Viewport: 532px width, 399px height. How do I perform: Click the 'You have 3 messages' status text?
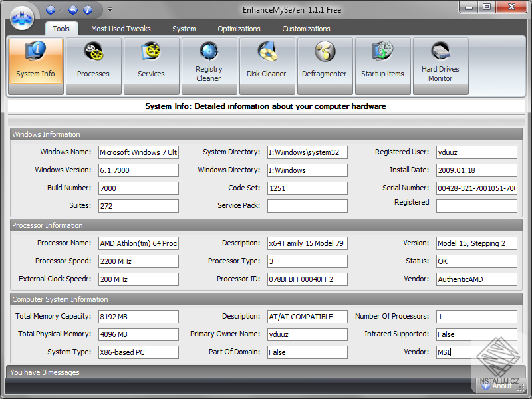[x=45, y=372]
